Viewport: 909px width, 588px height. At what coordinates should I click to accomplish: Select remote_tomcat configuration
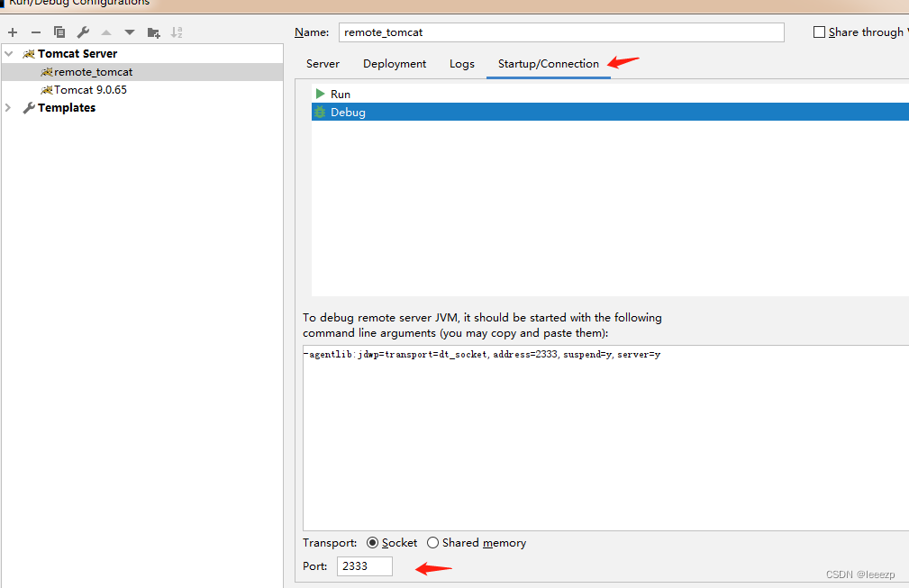(x=142, y=72)
